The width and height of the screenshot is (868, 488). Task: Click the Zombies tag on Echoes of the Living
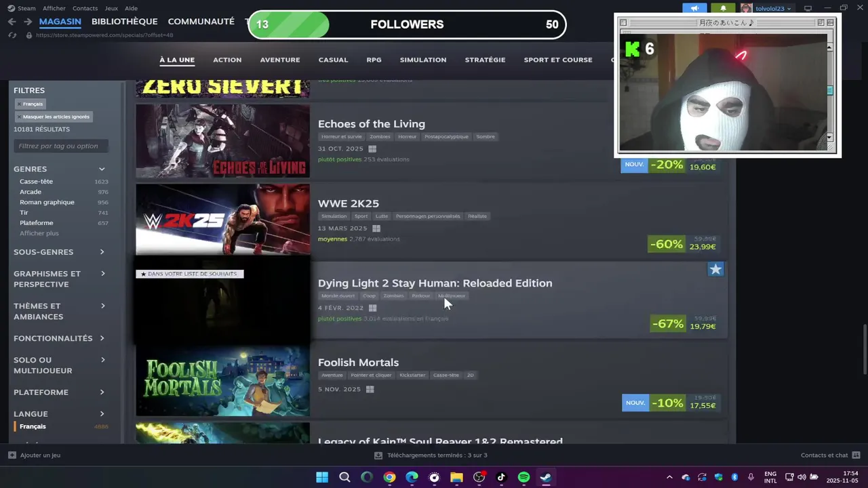[x=380, y=136]
